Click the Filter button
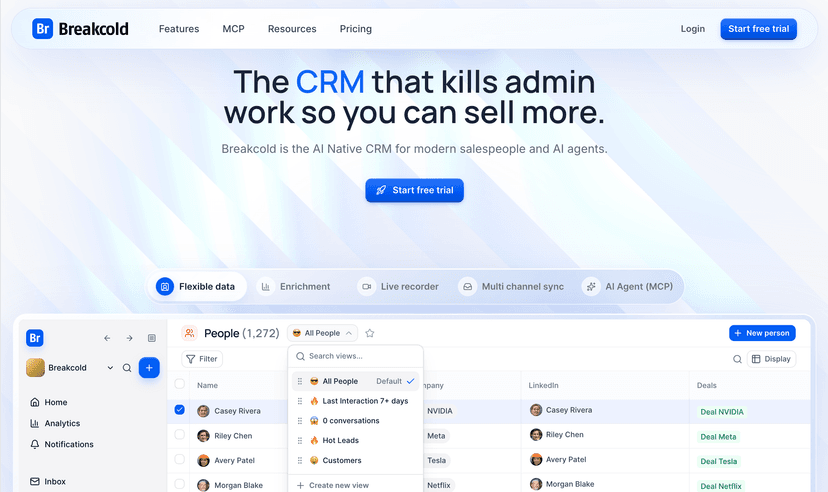 tap(202, 359)
